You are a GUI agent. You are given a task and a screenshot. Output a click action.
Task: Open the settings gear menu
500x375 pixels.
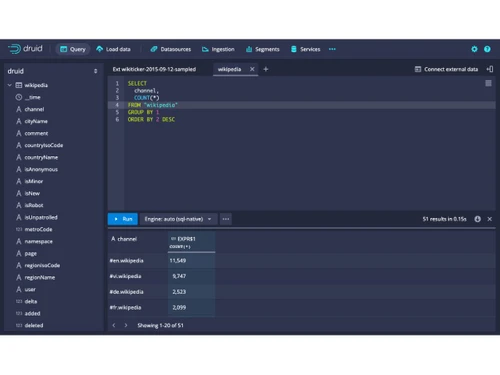[474, 49]
